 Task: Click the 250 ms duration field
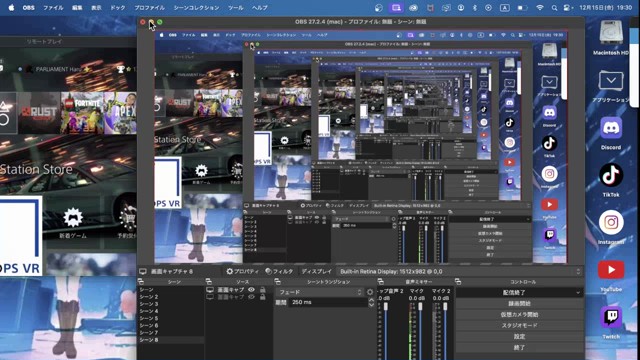(329, 302)
